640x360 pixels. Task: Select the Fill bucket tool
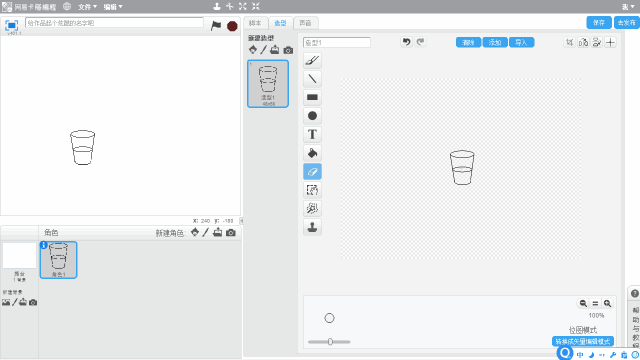coord(312,153)
